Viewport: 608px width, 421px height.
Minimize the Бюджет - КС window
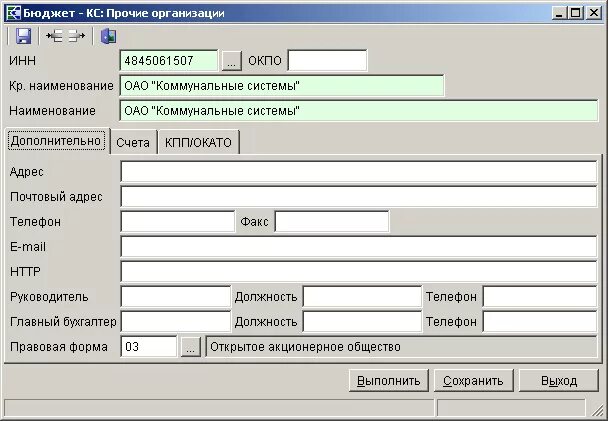[559, 13]
